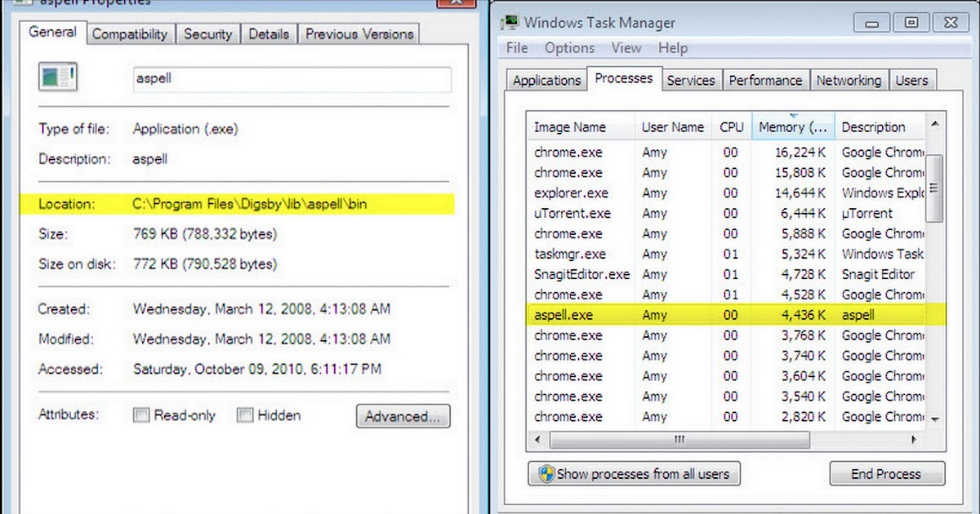Select chrome.exe using 2,820 K
Screen dimensions: 980x514
click(727, 417)
